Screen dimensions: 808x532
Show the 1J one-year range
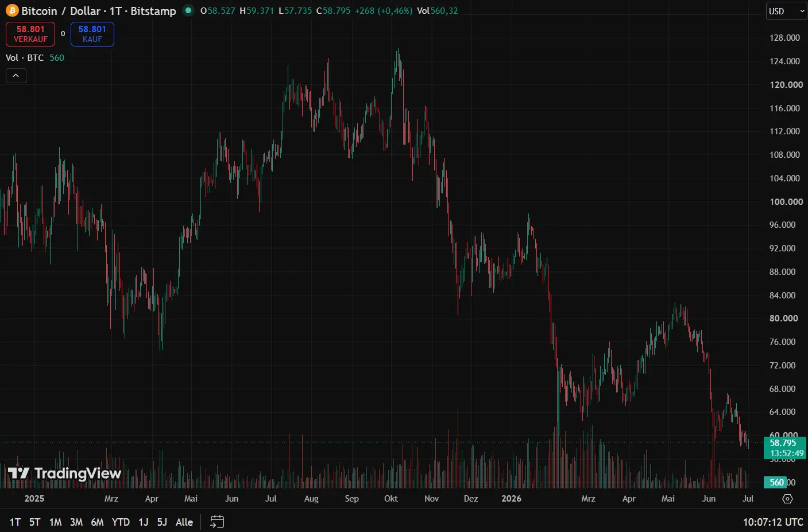[144, 522]
